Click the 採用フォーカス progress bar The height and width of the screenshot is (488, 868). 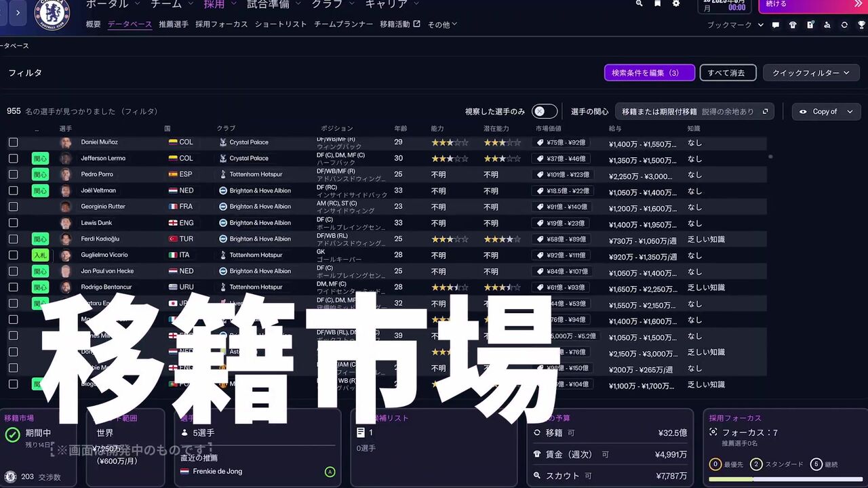784,480
